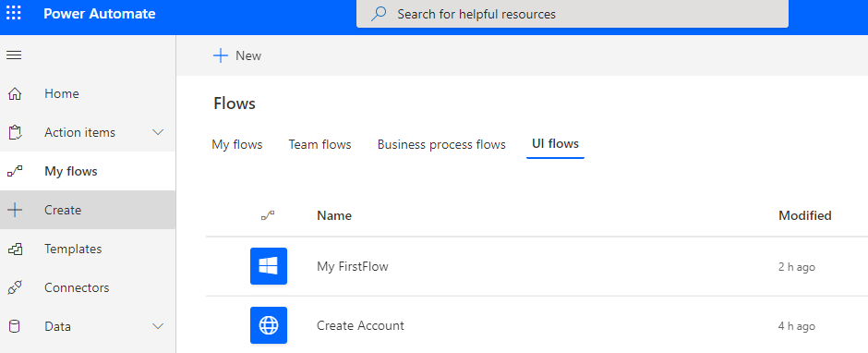Viewport: 868px width, 353px height.
Task: Click the Templates icon in sidebar
Action: (15, 249)
